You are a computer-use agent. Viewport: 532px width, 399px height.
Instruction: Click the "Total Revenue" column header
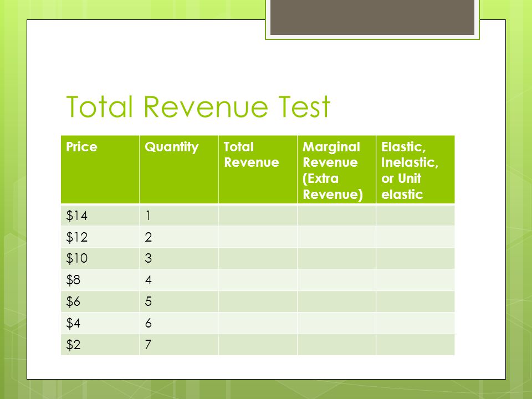[x=258, y=170]
